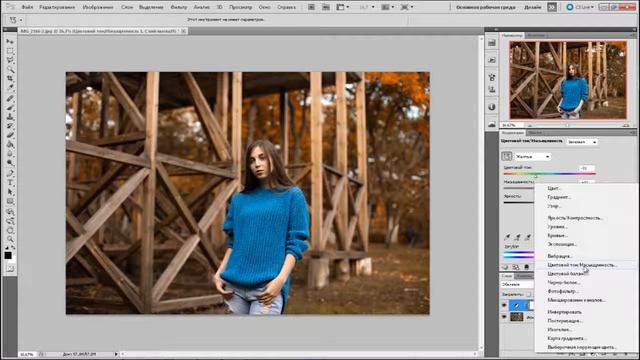Select the 3D Camera tool
Screen dimensions: 640x360
(10, 221)
